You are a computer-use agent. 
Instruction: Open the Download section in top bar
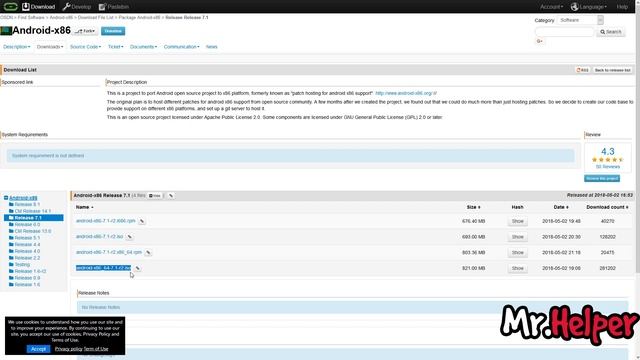tap(38, 7)
